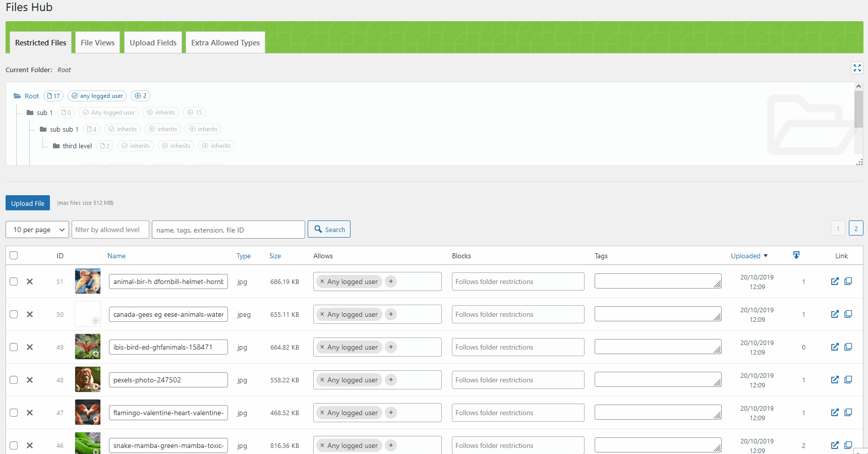Click the lion thumbnail for file 48

(87, 379)
